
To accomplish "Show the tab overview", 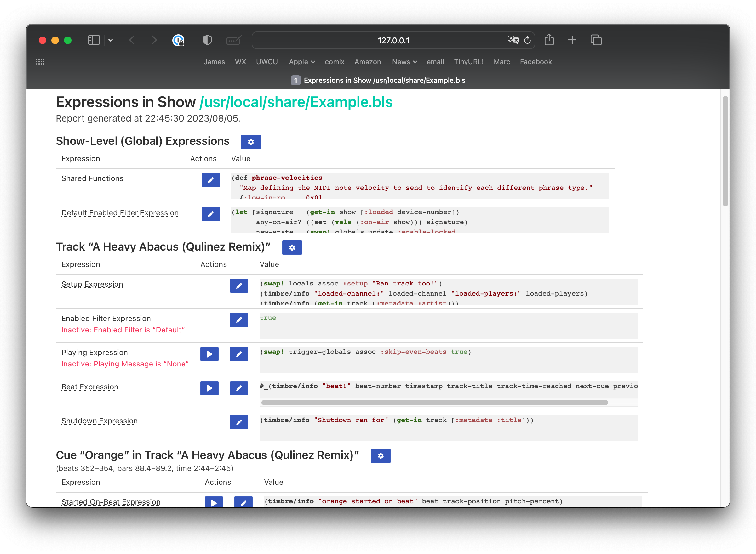I will pos(596,40).
